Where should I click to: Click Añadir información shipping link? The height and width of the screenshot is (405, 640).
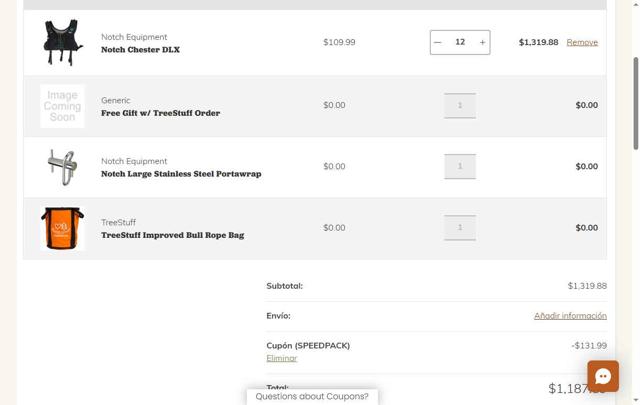tap(570, 316)
